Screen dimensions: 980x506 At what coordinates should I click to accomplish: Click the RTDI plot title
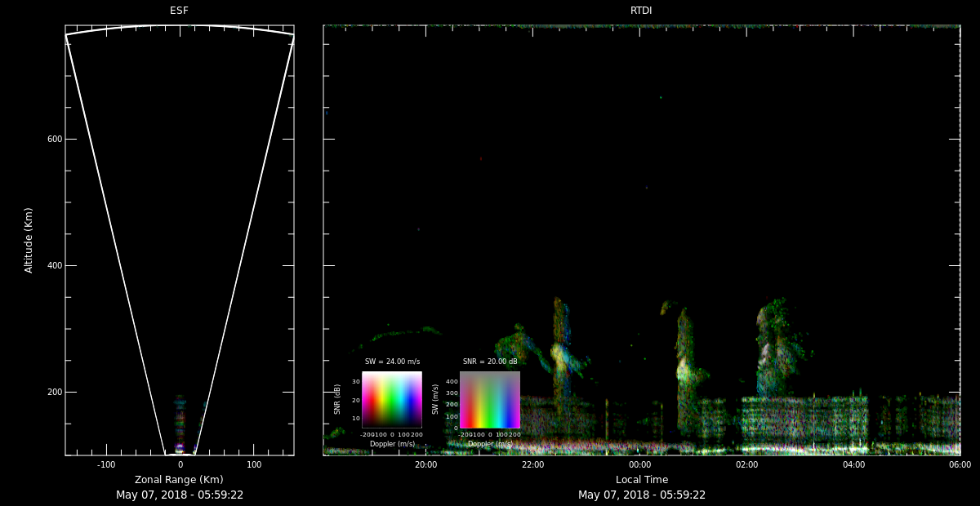pyautogui.click(x=641, y=11)
